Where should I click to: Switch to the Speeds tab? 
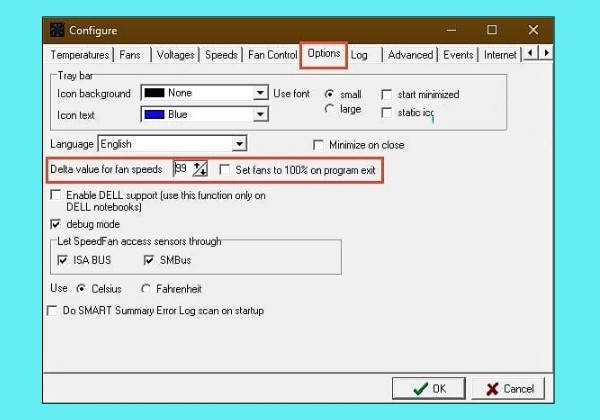pyautogui.click(x=221, y=55)
